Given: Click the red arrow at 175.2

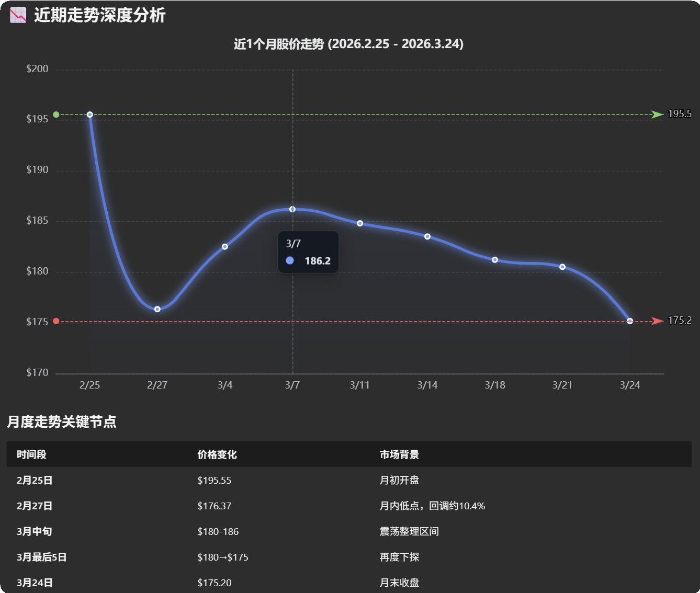Looking at the screenshot, I should click(x=657, y=321).
